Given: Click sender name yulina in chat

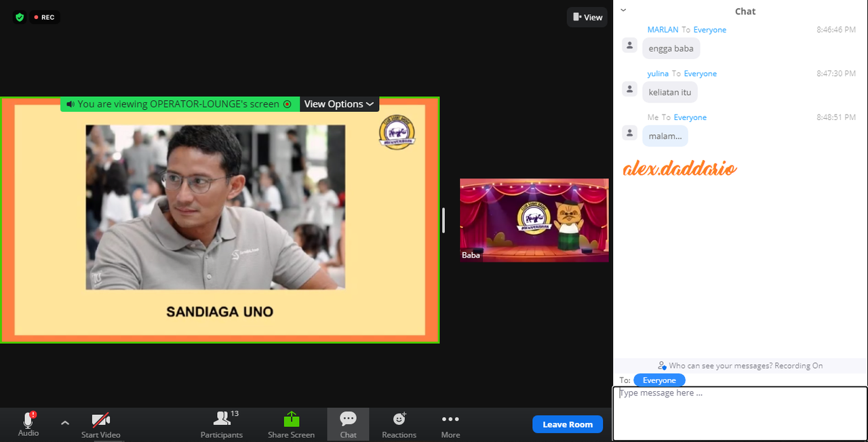Looking at the screenshot, I should tap(658, 73).
